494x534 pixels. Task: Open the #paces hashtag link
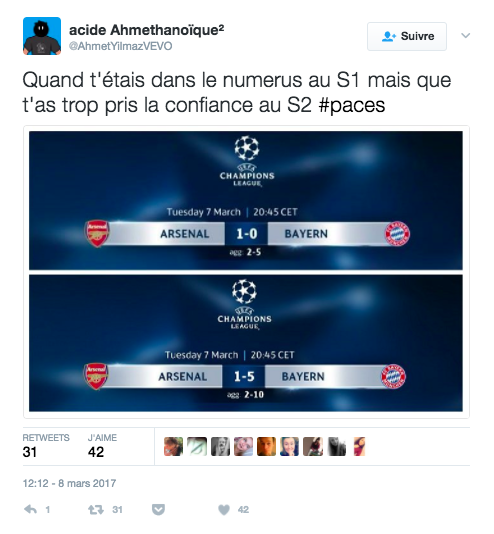click(352, 105)
